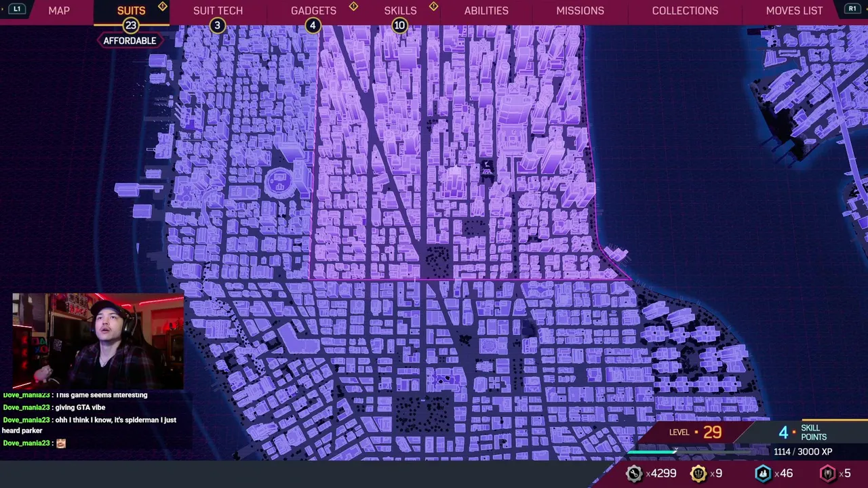Click the LEVEL 29 indicator
The width and height of the screenshot is (868, 488).
tap(695, 432)
